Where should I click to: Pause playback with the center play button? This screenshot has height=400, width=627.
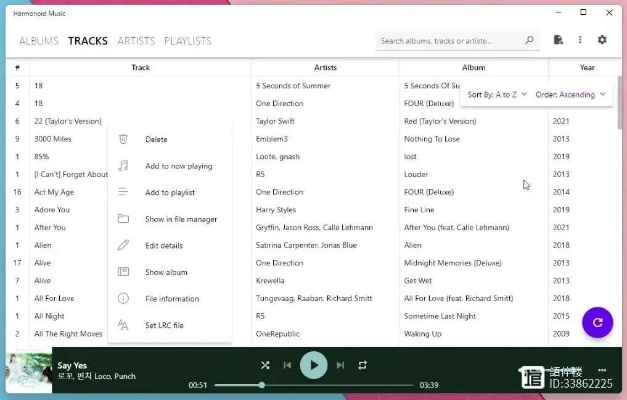314,365
